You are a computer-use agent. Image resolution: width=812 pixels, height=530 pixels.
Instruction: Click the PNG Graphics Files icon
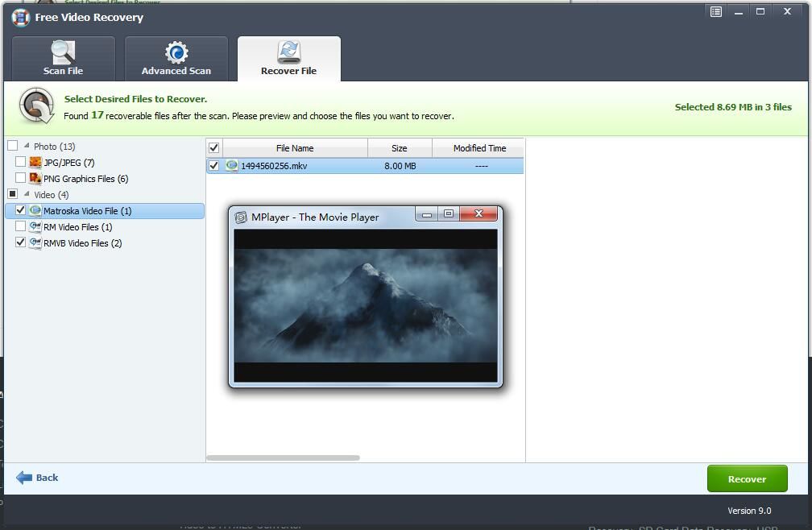pos(35,178)
